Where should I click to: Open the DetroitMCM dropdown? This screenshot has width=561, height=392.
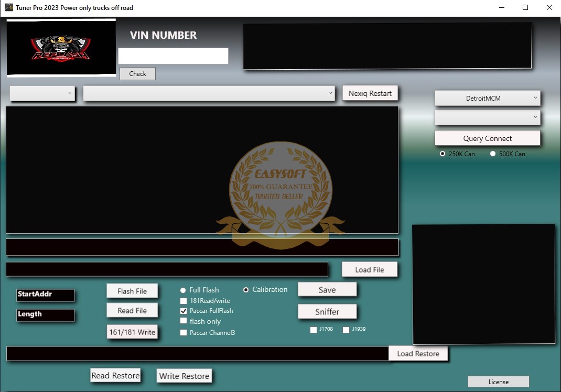[x=487, y=98]
